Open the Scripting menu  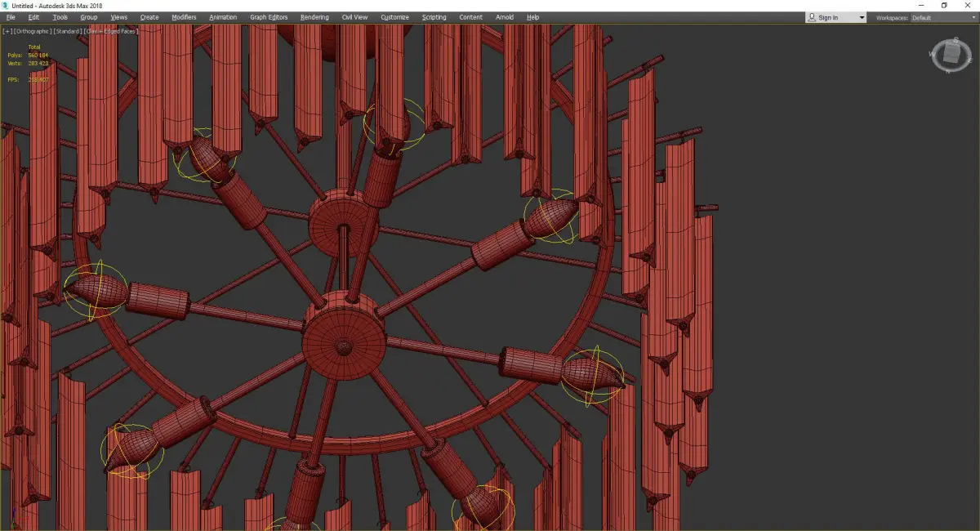(434, 17)
